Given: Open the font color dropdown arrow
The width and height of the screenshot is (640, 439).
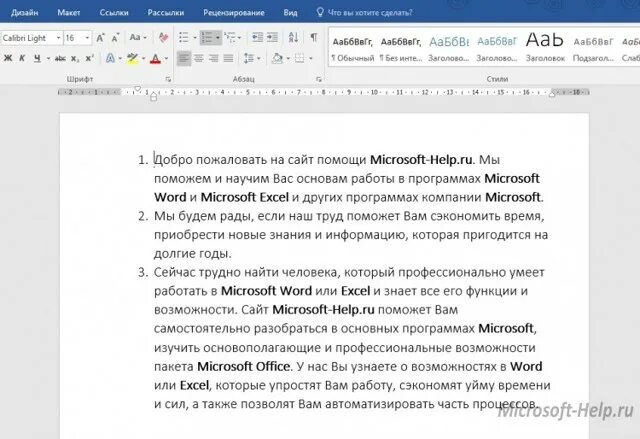Looking at the screenshot, I should [x=166, y=59].
